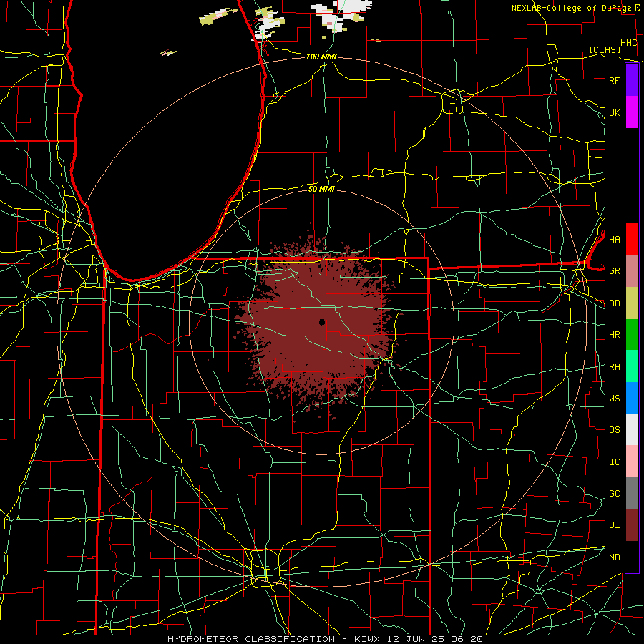Click the GR legend label
The image size is (644, 644).
614,271
